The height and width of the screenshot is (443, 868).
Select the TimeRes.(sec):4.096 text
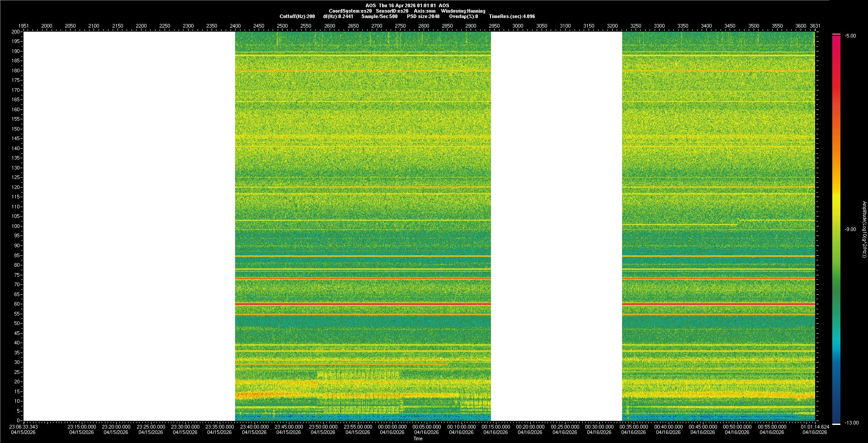(512, 16)
